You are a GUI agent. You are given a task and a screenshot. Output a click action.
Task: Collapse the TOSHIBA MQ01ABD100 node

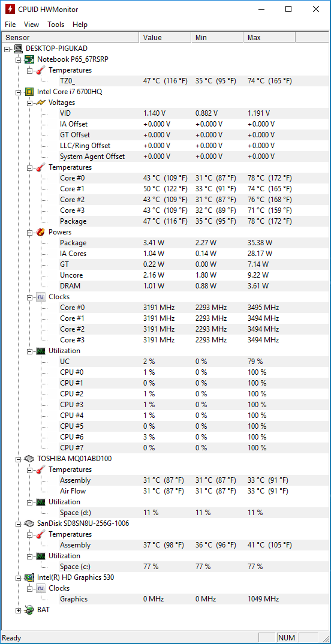pos(18,459)
